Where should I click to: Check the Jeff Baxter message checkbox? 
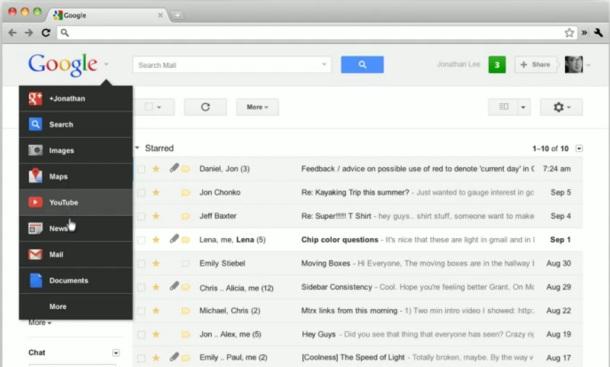coord(141,216)
